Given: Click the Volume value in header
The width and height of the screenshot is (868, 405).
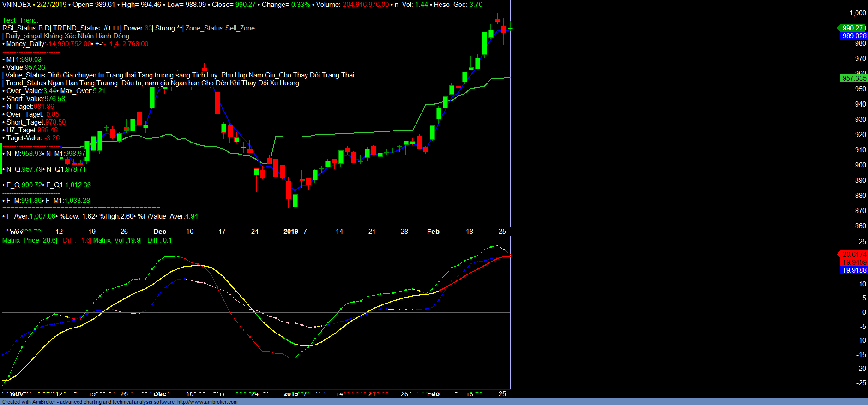Looking at the screenshot, I should tap(365, 5).
